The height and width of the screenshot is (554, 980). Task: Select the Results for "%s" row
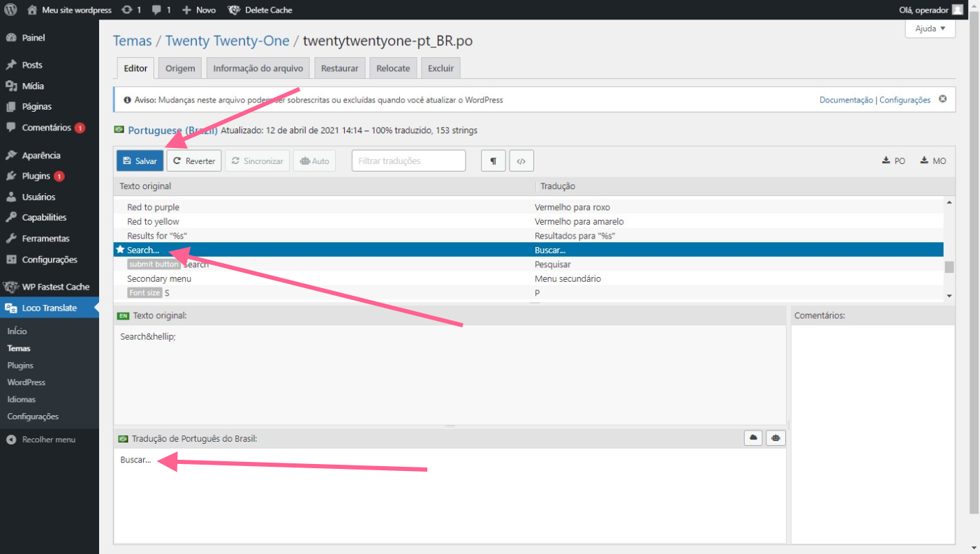(528, 236)
